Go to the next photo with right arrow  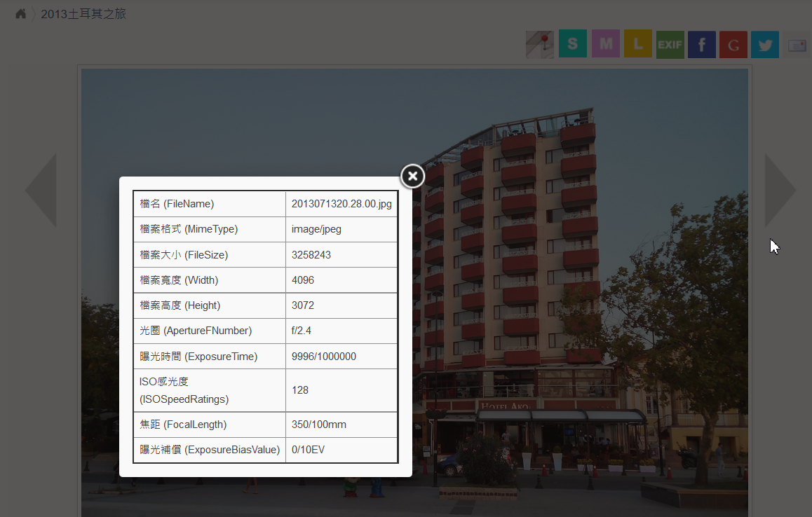[780, 190]
